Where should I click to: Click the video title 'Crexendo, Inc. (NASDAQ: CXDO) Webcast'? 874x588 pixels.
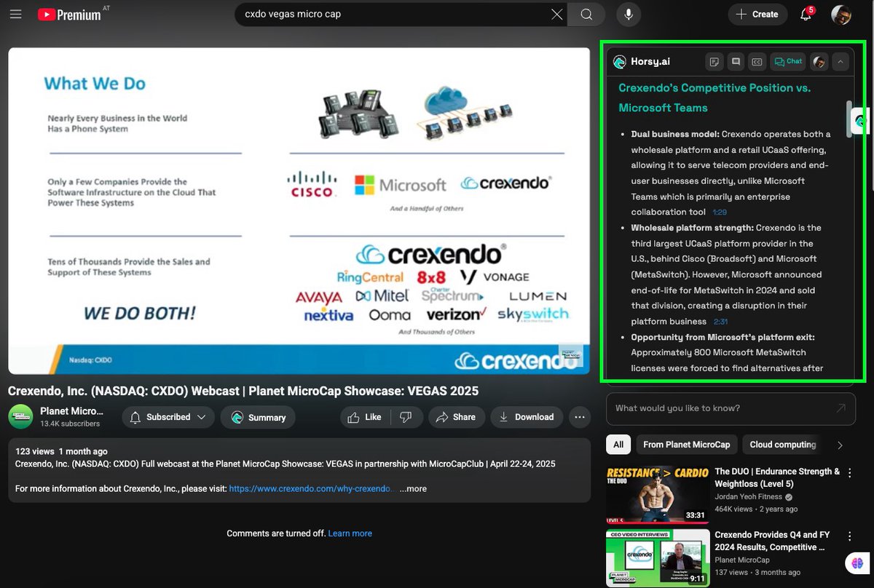(243, 391)
